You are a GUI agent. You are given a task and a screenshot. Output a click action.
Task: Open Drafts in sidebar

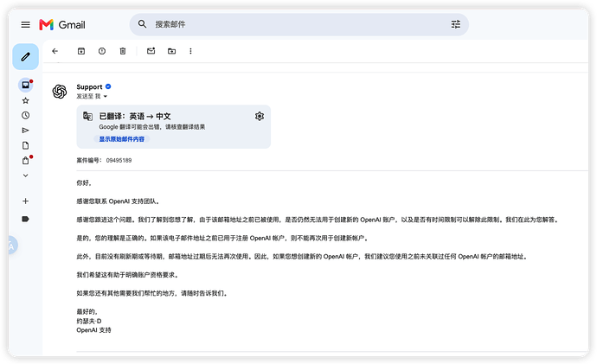coord(25,145)
